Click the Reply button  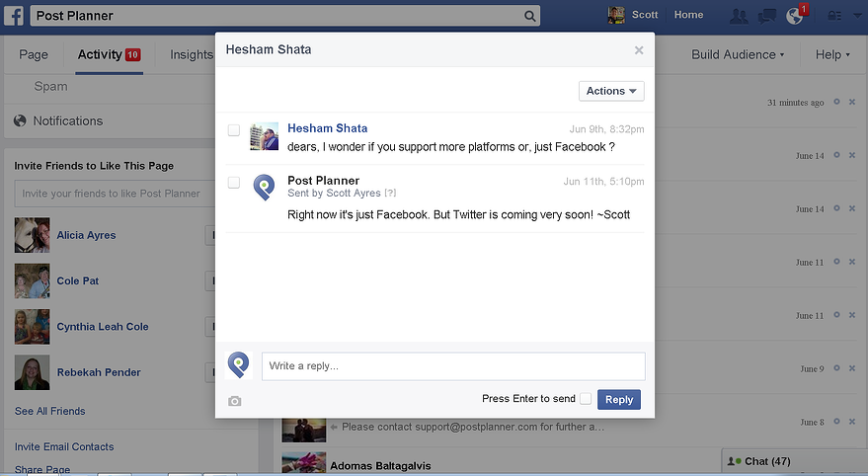click(x=619, y=400)
